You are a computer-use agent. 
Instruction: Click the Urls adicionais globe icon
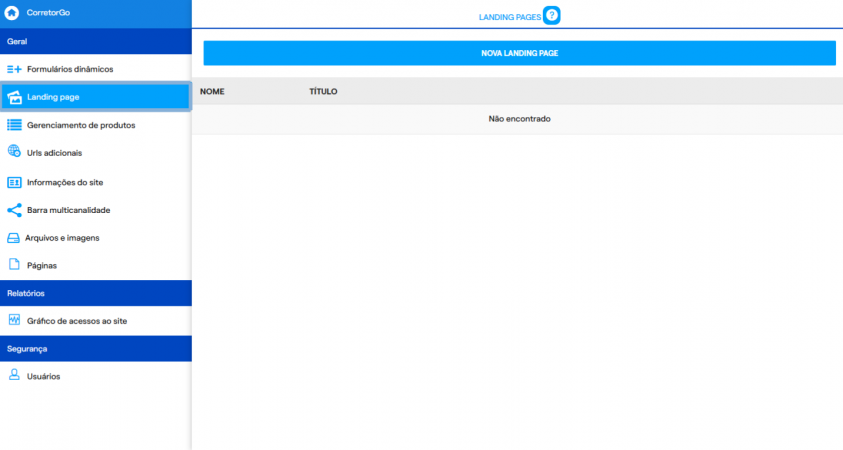click(14, 151)
